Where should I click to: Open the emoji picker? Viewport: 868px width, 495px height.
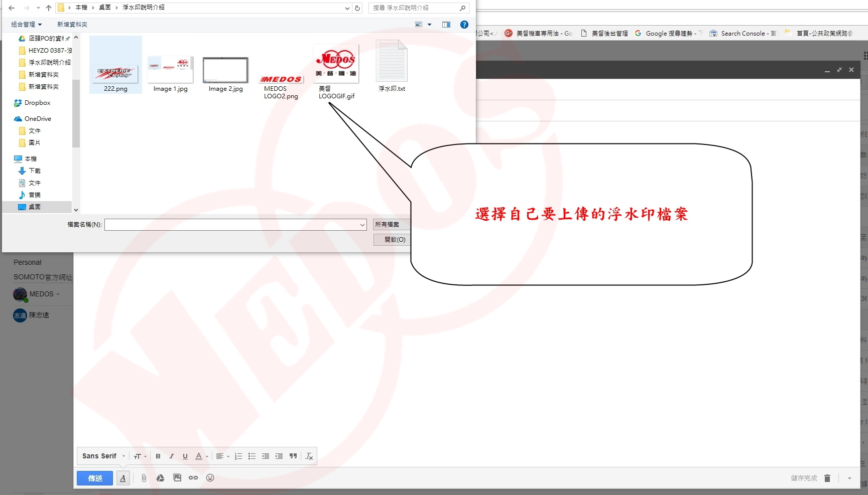pos(210,478)
